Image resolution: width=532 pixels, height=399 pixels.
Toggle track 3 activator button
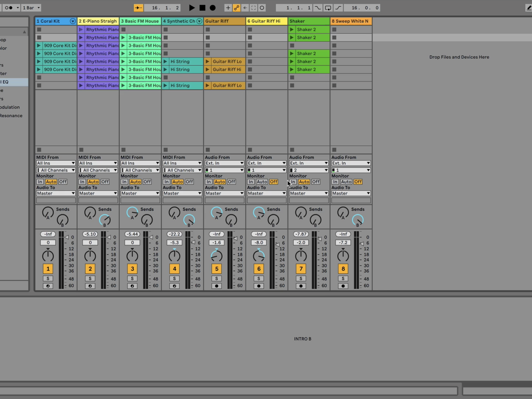click(132, 269)
